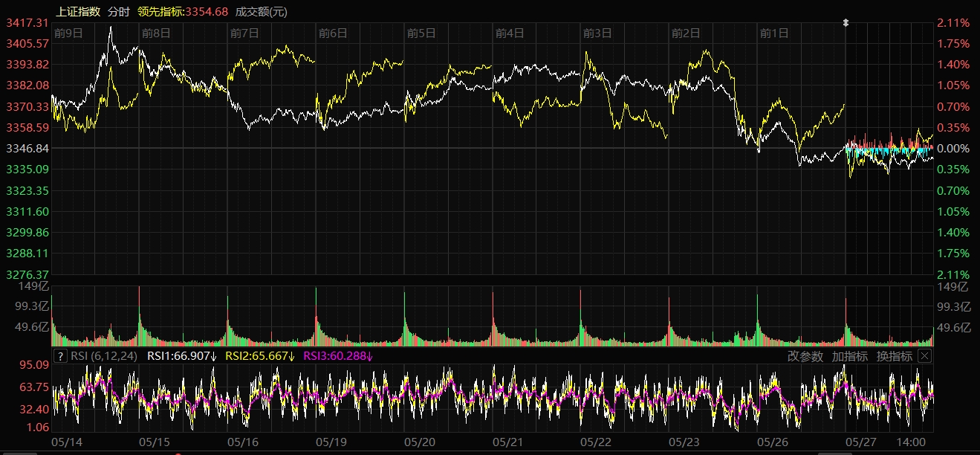
Task: Click the 05/22 date on time axis
Action: point(596,442)
